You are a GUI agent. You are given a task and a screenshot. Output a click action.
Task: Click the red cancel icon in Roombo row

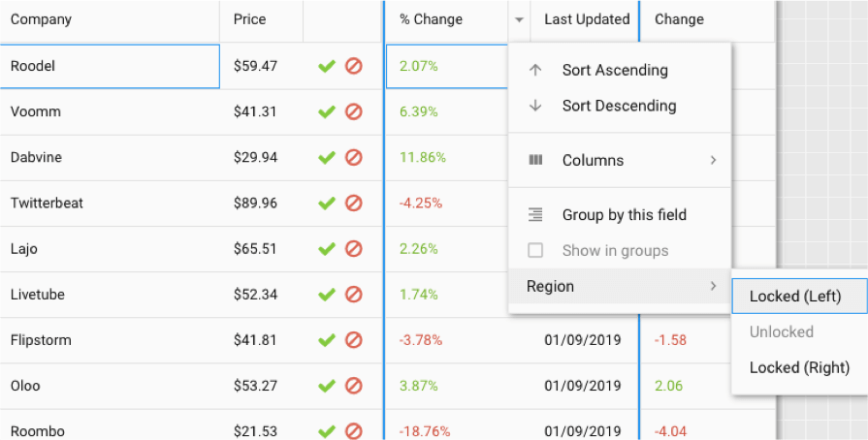(354, 431)
